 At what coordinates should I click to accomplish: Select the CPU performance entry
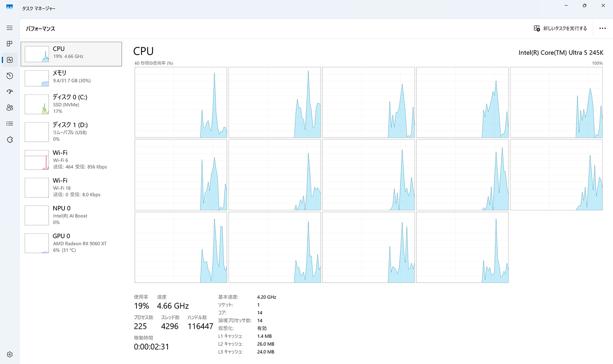point(71,54)
